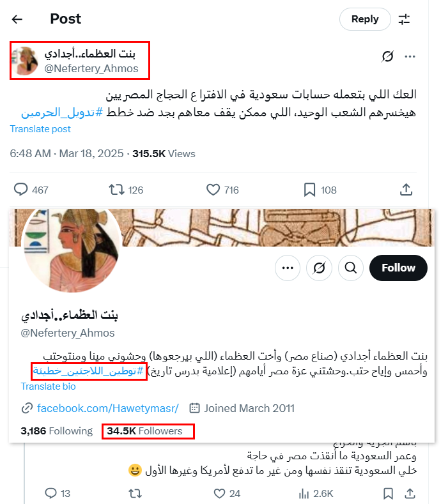Translate post link under the tweet text

coord(40,129)
